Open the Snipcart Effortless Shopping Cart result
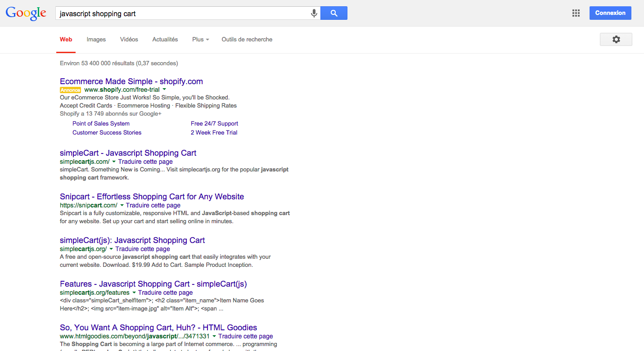 pyautogui.click(x=152, y=197)
